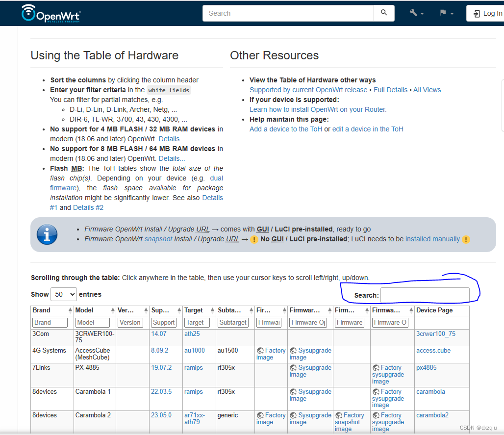Open 22.03.5 version link
This screenshot has width=504, height=435.
(161, 391)
